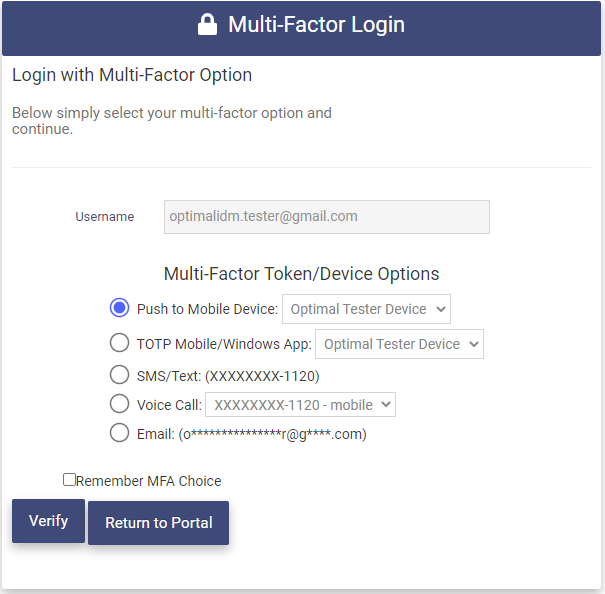Click the Multi-Factor Login header title
605x594 pixels.
pos(316,25)
